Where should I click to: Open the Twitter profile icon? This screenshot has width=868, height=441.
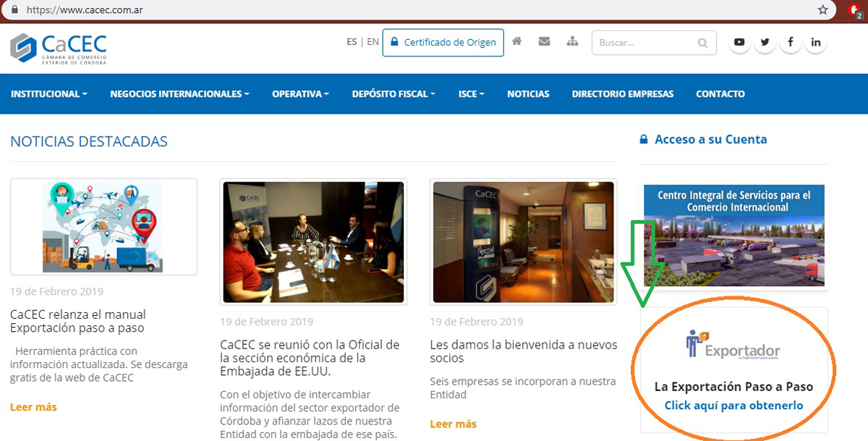[x=765, y=43]
